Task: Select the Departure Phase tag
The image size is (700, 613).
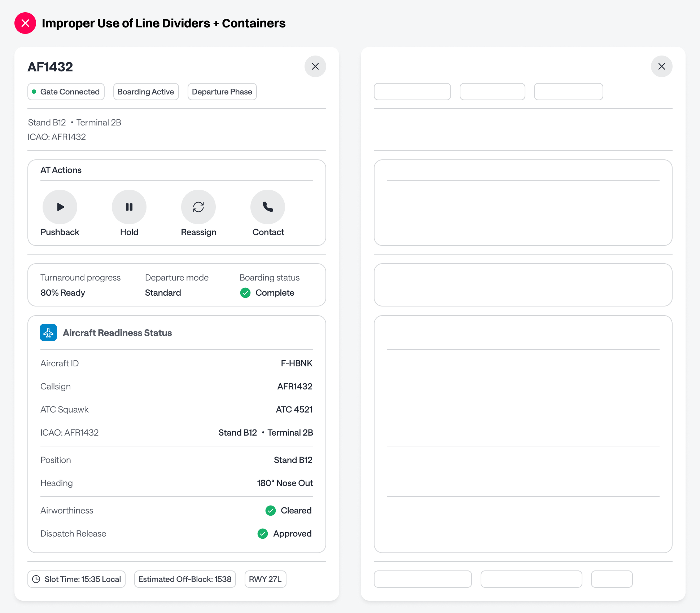Action: [222, 92]
